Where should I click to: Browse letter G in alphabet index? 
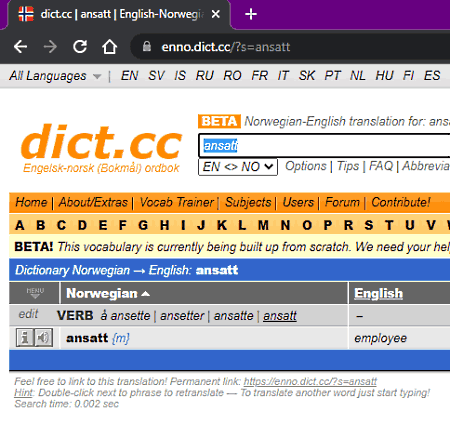pos(143,226)
